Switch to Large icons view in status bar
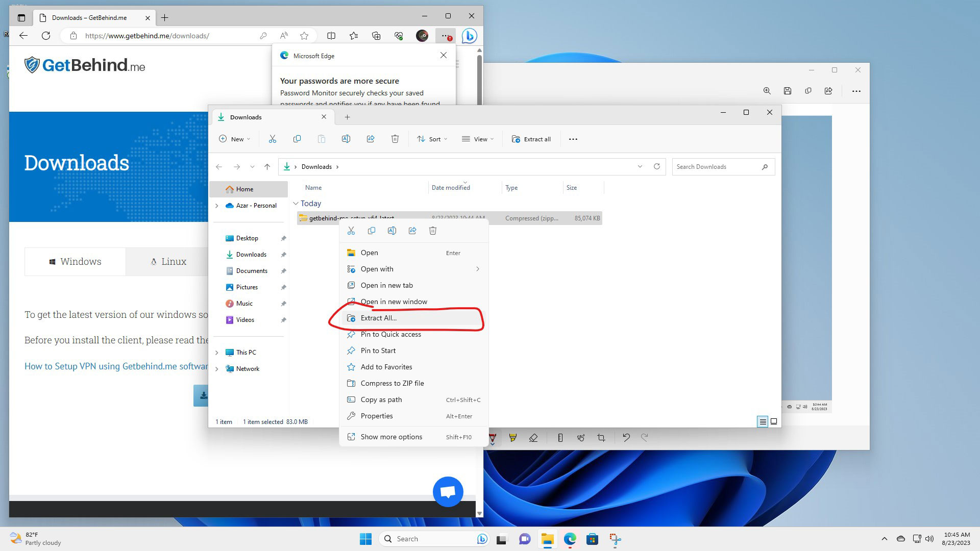The image size is (980, 551). pos(774,421)
